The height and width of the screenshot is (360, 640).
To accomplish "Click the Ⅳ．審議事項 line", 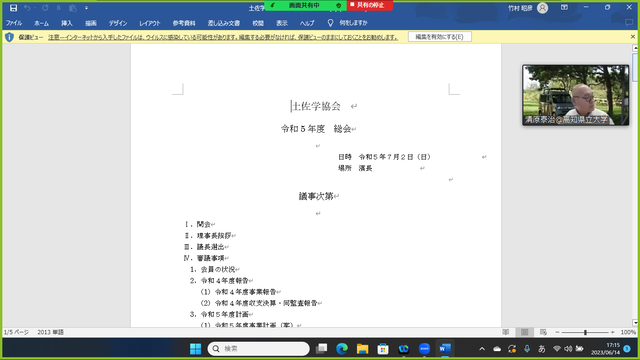I will 204,258.
